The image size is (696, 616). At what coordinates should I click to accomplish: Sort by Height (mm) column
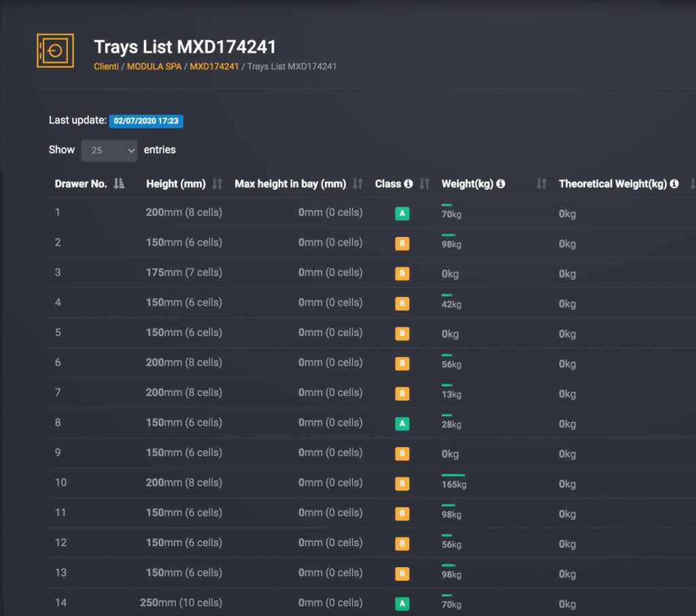217,183
